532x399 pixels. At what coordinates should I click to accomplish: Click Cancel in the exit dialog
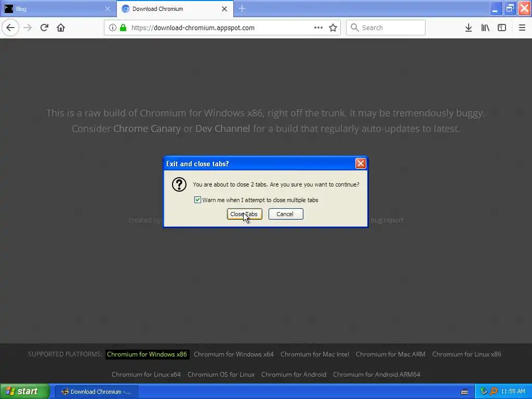click(286, 214)
